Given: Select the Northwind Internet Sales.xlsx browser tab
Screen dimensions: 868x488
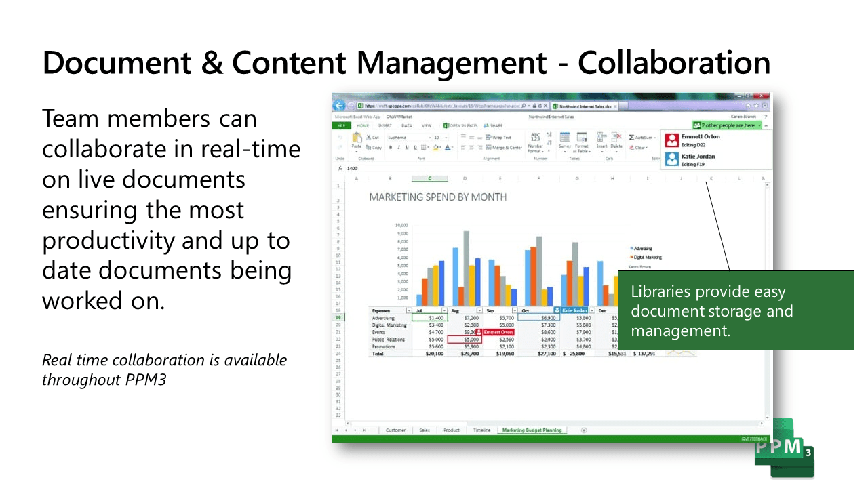Looking at the screenshot, I should click(586, 106).
